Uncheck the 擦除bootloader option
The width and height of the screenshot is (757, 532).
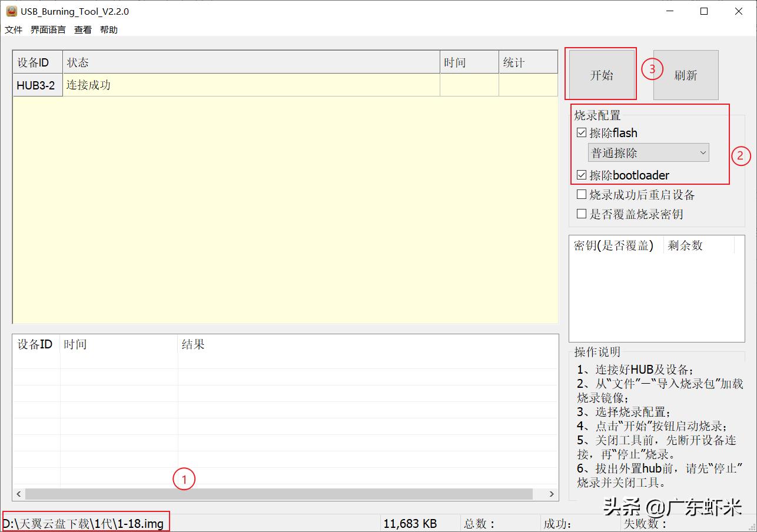[x=582, y=175]
